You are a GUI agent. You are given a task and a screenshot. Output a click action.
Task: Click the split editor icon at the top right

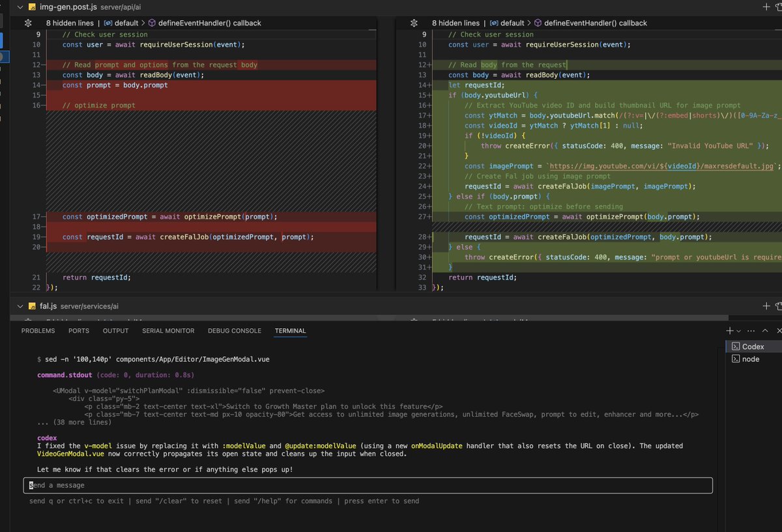779,7
